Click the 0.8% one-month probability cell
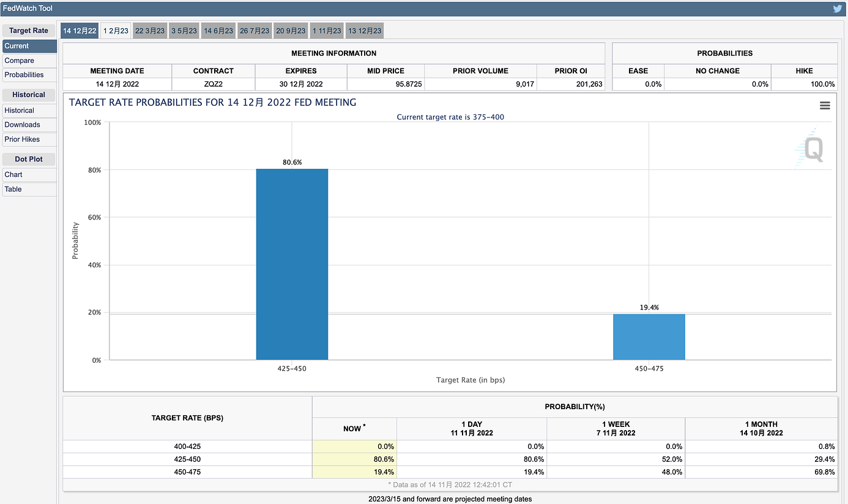The image size is (848, 504). tap(762, 447)
